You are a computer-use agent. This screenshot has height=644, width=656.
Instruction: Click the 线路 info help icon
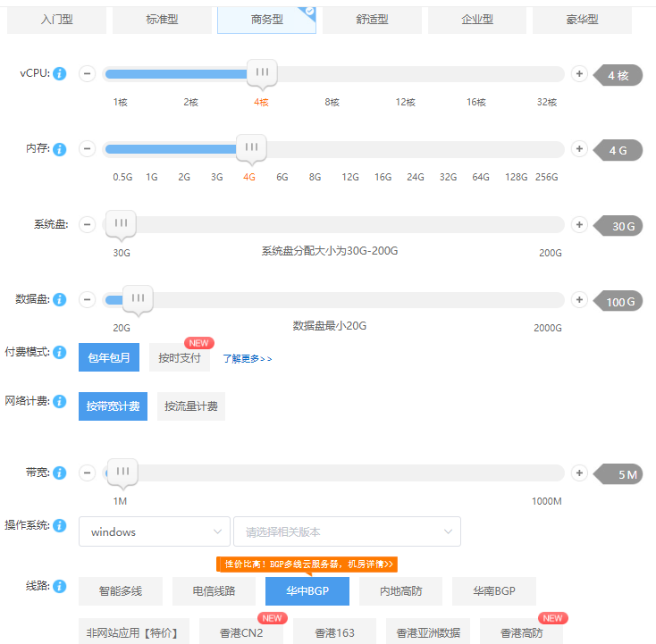60,587
